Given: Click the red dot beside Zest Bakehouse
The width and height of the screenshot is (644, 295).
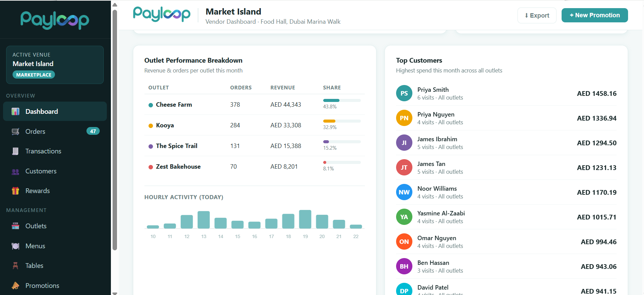Looking at the screenshot, I should pos(151,167).
